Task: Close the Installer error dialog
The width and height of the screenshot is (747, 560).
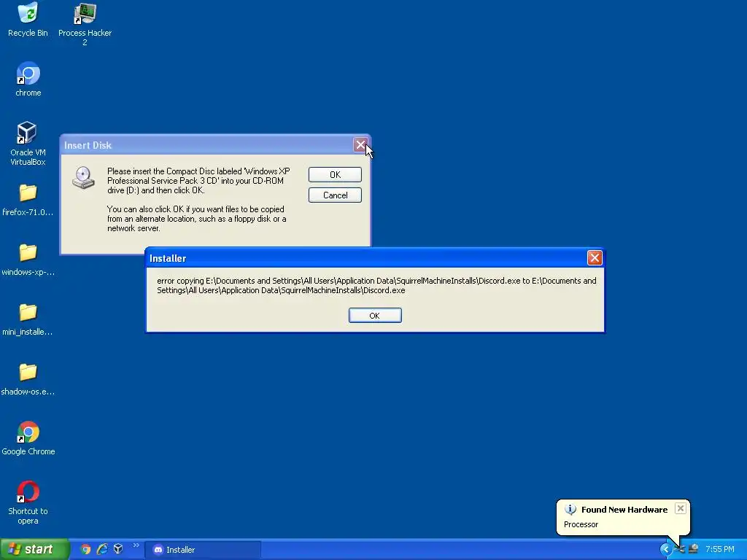Action: [595, 257]
